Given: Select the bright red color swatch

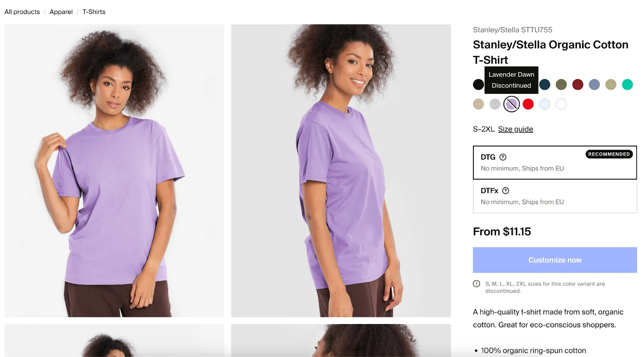Looking at the screenshot, I should coord(528,104).
